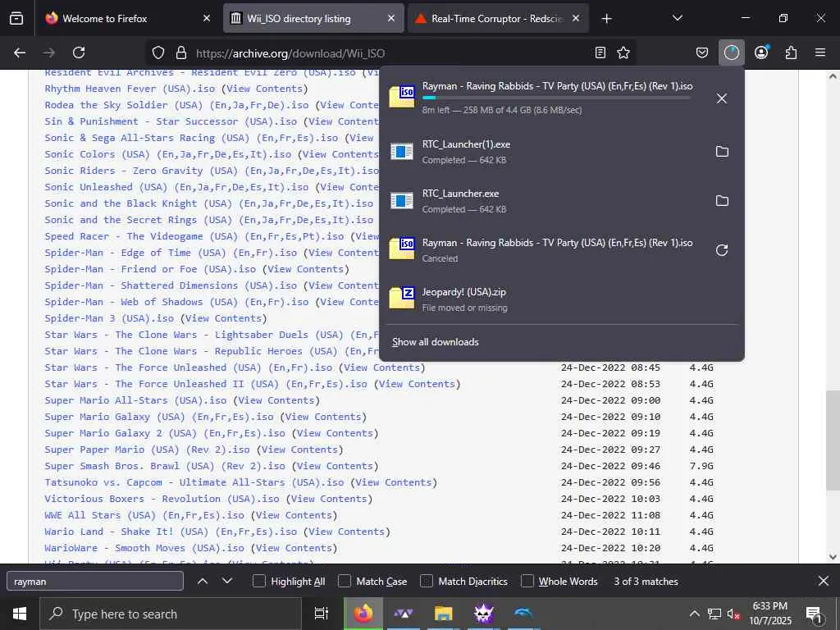The width and height of the screenshot is (840, 630).
Task: Enable Whole Words checkbox
Action: 527,581
